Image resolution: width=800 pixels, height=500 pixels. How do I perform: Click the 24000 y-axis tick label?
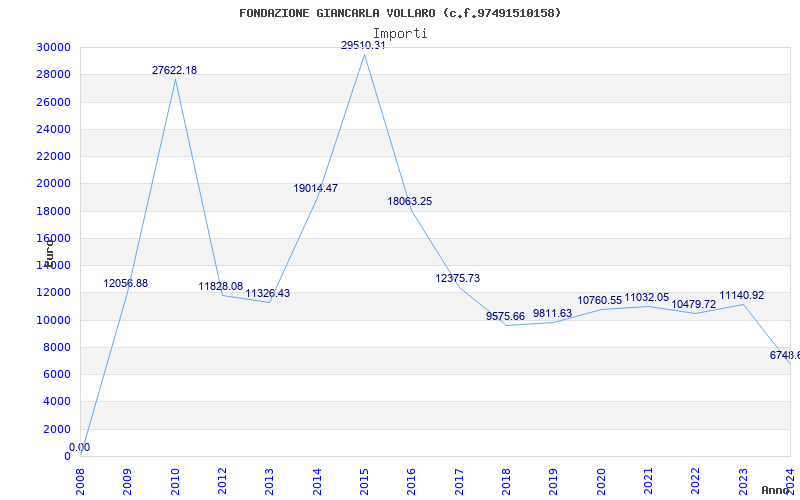tap(53, 129)
